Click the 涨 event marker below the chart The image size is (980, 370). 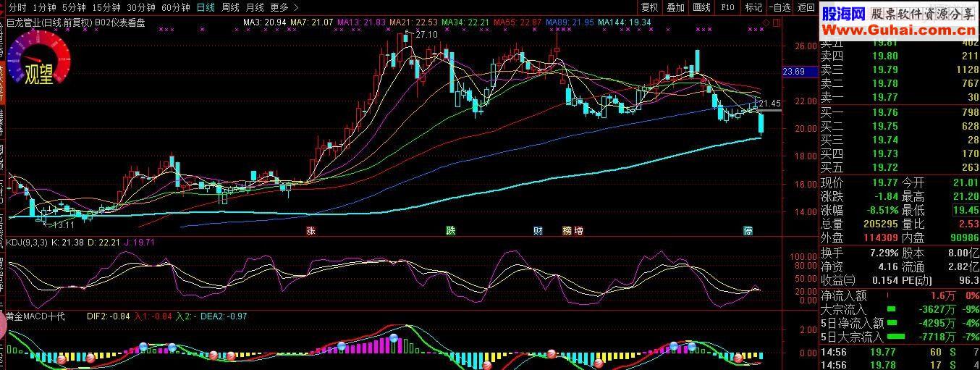tap(311, 231)
